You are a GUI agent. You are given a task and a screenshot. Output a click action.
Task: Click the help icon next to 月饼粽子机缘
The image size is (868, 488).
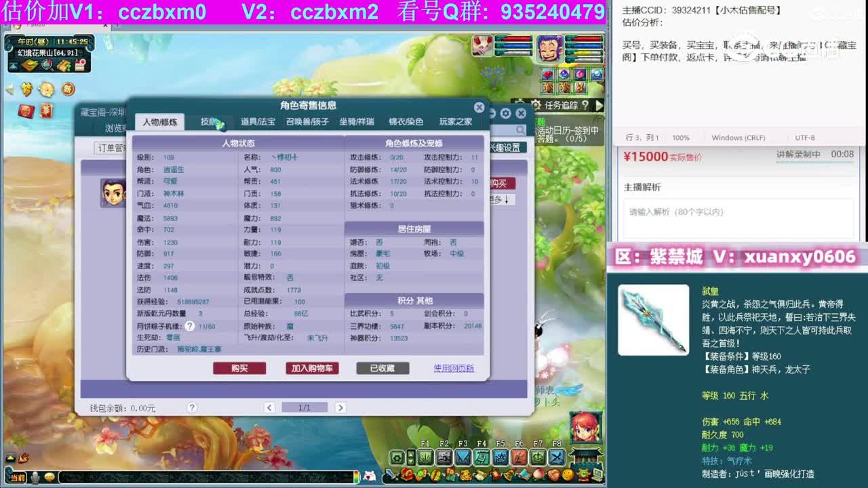click(190, 326)
